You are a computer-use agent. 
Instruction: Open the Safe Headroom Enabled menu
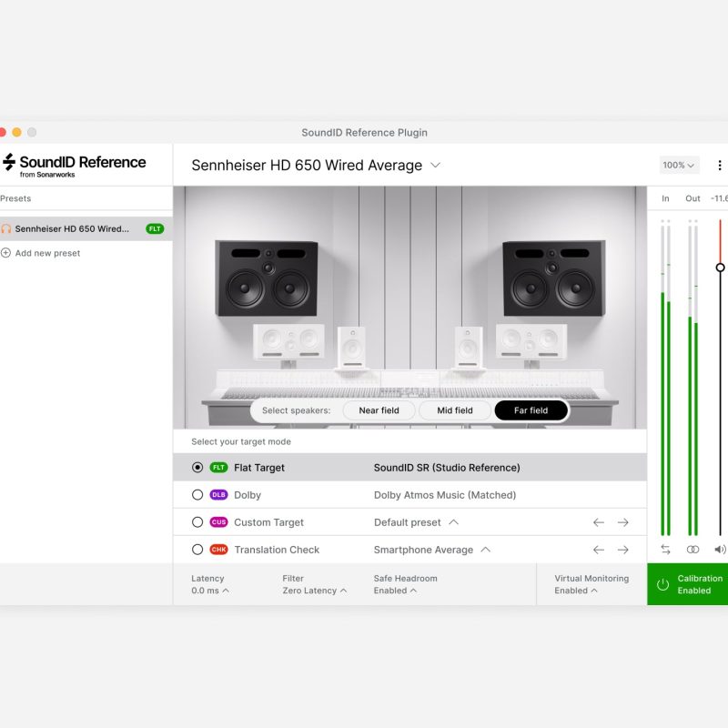(x=405, y=584)
